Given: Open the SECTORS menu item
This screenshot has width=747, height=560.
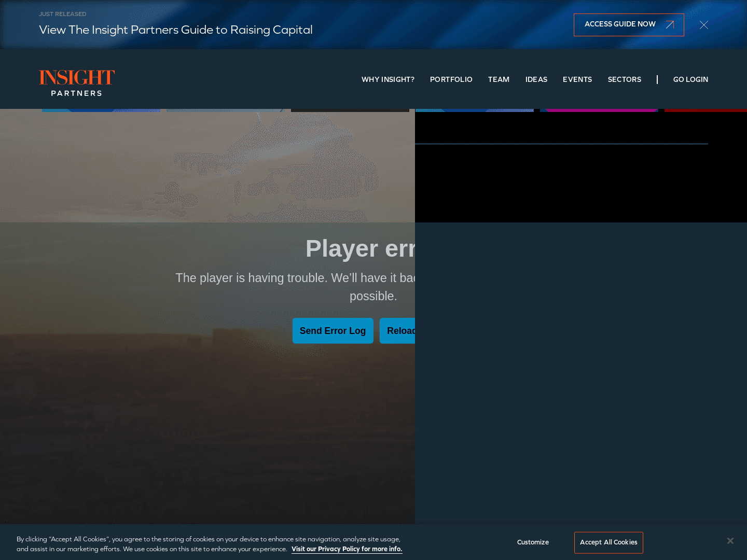Looking at the screenshot, I should tap(624, 79).
